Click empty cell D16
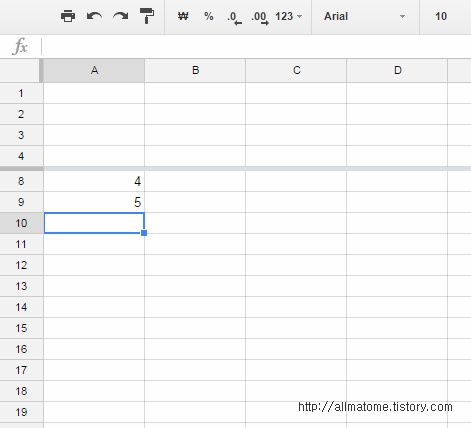This screenshot has height=428, width=471. [x=397, y=349]
